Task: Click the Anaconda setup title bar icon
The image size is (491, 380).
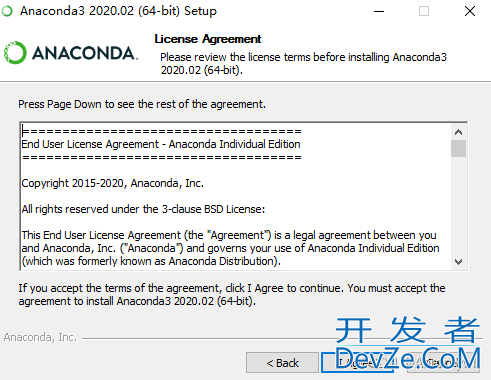Action: [x=7, y=11]
